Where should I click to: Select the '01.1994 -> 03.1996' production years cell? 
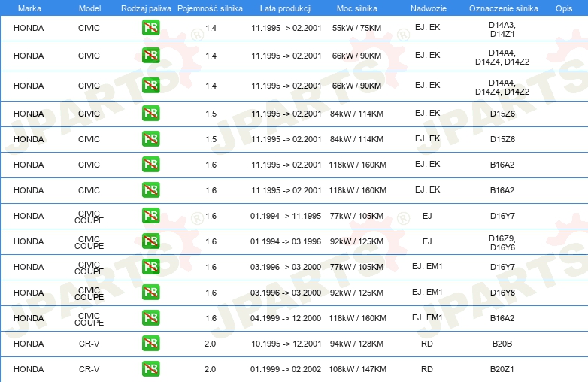286,241
